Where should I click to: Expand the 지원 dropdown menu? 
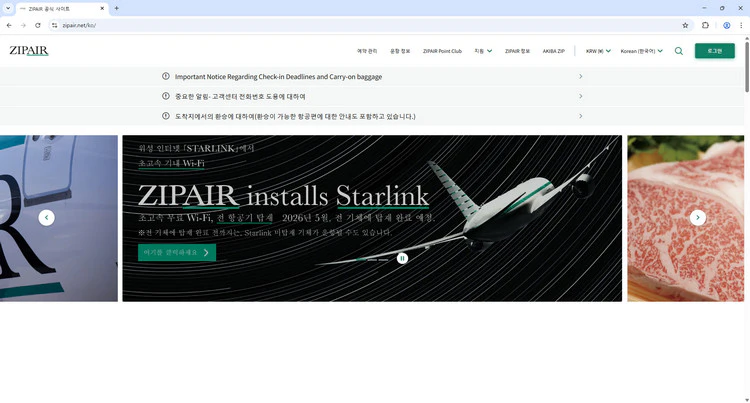coord(483,51)
